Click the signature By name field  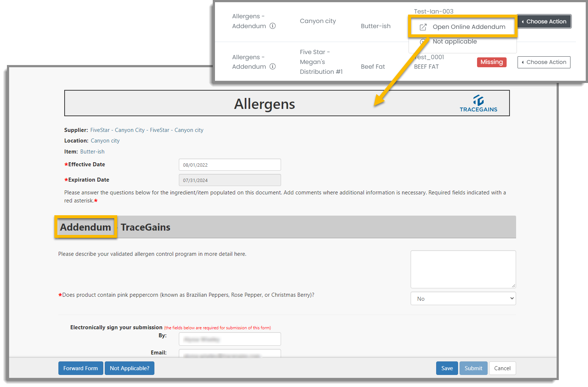230,339
